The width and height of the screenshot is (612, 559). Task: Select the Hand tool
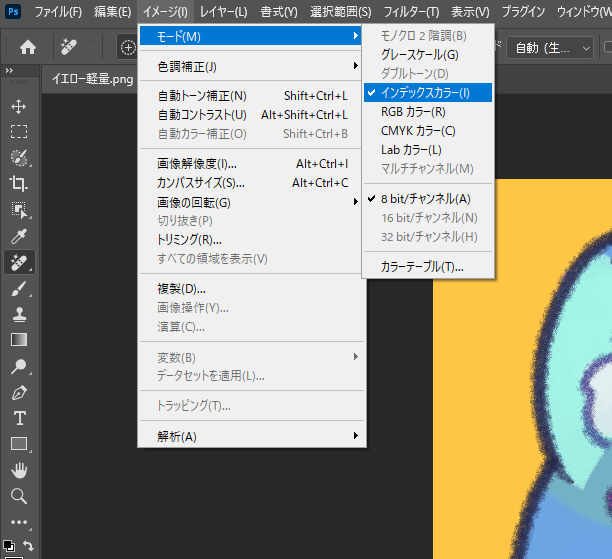[x=19, y=470]
